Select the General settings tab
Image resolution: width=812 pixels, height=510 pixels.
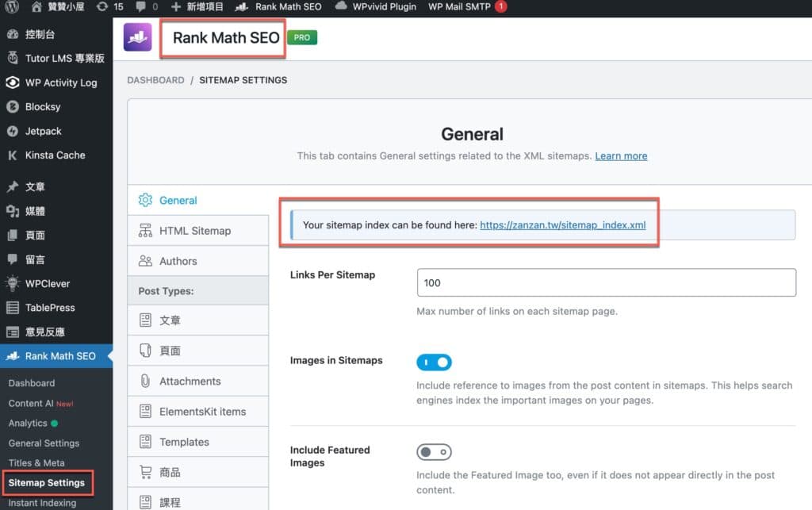coord(197,201)
